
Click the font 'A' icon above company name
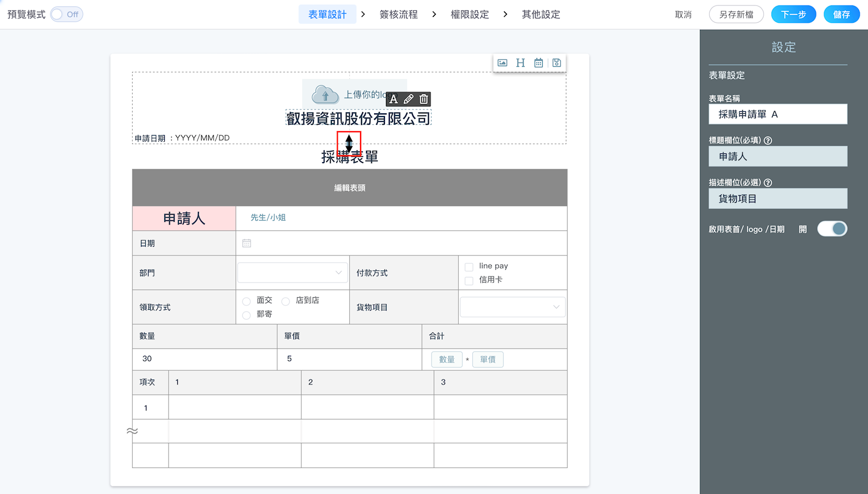coord(394,99)
